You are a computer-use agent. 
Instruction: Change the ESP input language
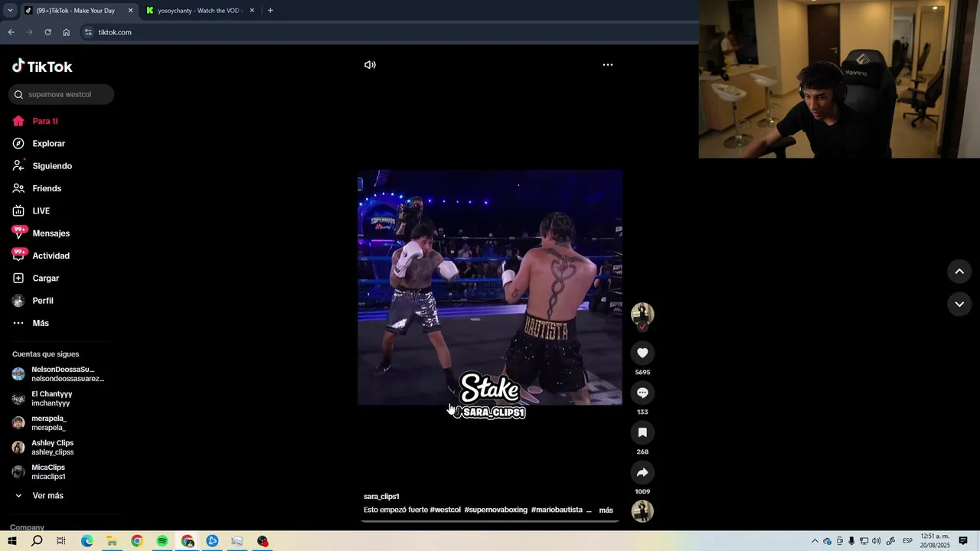(907, 541)
